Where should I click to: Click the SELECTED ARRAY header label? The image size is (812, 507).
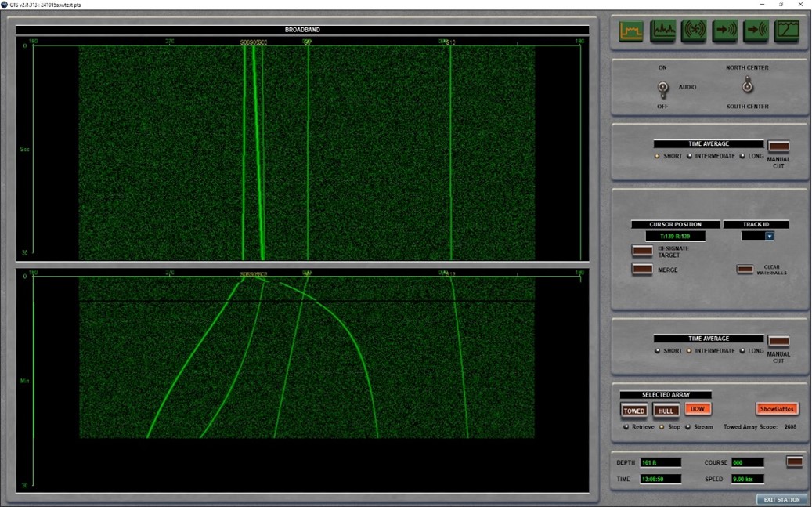tap(666, 395)
